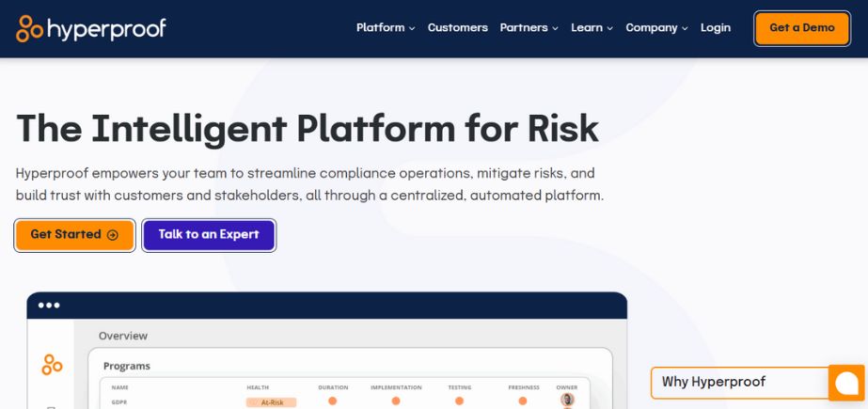Screen dimensions: 868x409
Task: Click the TESTING column header
Action: tap(460, 387)
